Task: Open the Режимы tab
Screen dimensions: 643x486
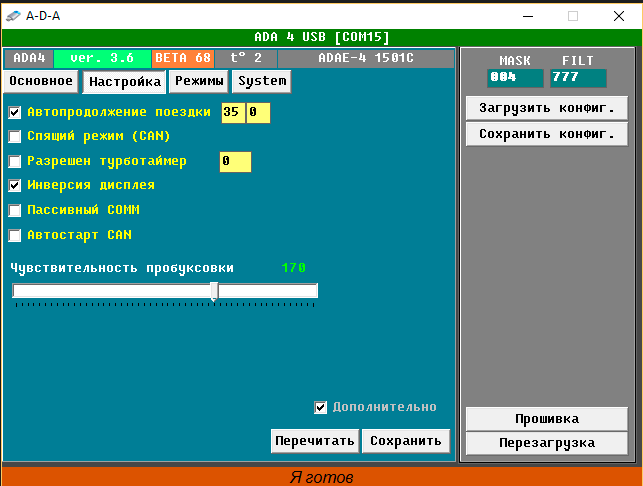Action: pyautogui.click(x=199, y=81)
